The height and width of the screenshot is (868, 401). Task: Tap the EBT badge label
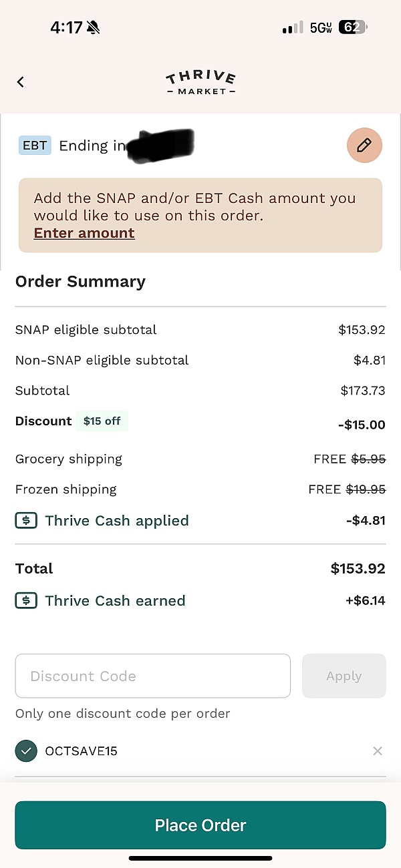35,146
